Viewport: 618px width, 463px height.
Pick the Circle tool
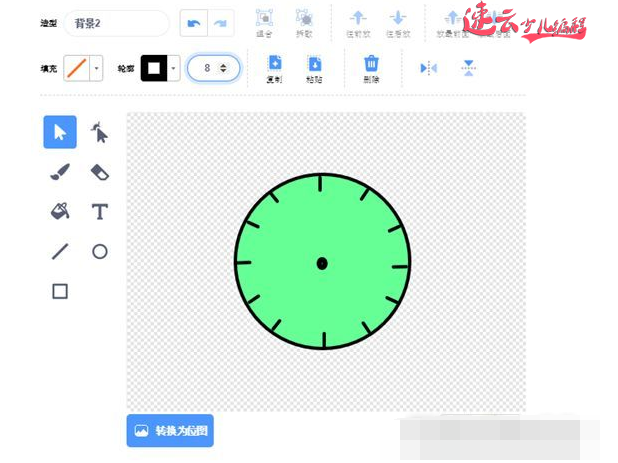click(99, 251)
